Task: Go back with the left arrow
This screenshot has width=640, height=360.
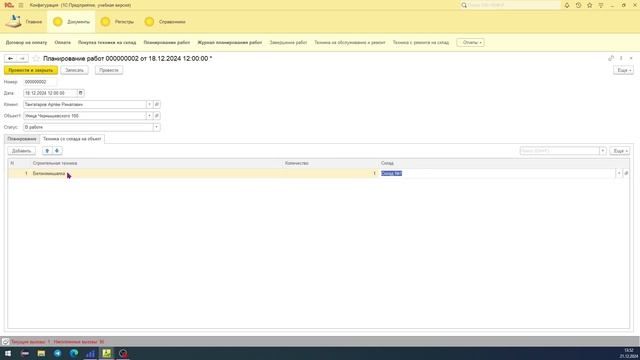Action: click(10, 59)
